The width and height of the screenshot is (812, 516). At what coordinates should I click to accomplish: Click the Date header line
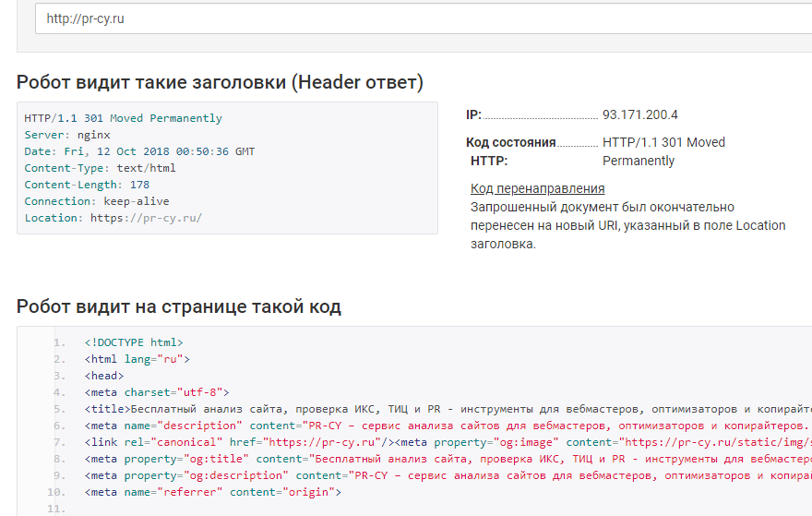coord(139,151)
